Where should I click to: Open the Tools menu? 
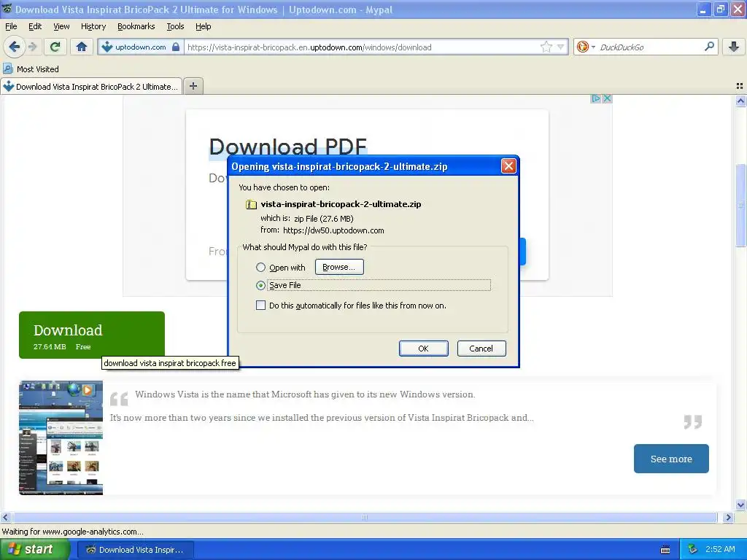tap(175, 26)
